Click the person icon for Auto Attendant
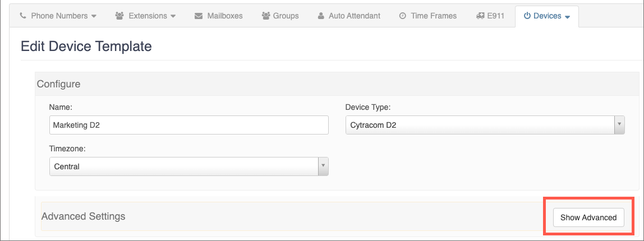 [x=321, y=16]
